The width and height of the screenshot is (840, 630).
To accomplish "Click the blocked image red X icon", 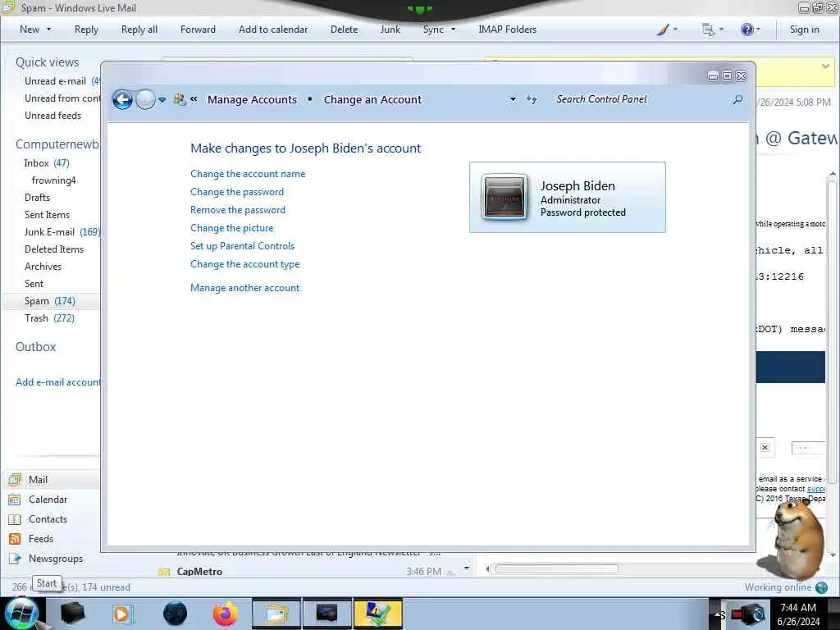I will coord(765,447).
